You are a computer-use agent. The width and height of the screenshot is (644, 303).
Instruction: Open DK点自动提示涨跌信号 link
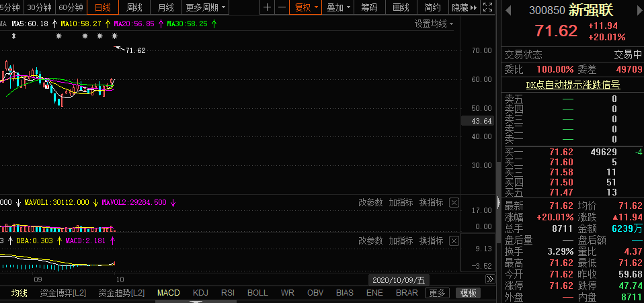pos(573,85)
